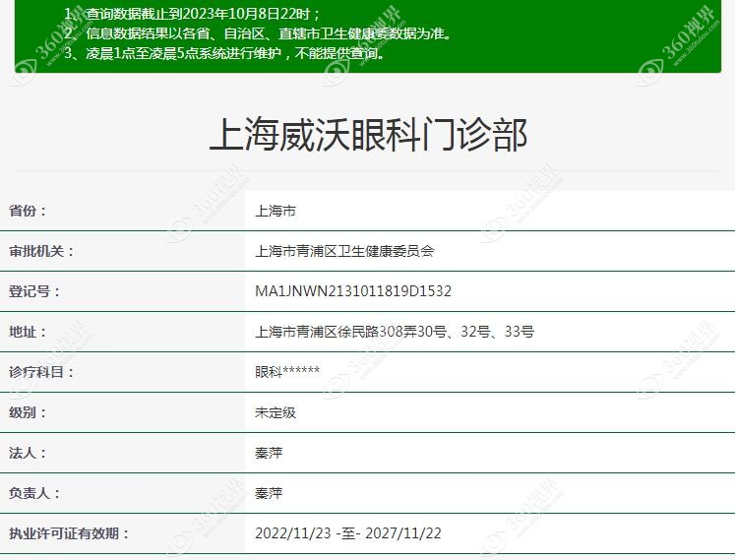Click validity period 2022/11/23 -至- 2027/11/22
This screenshot has width=735, height=560.
(347, 533)
